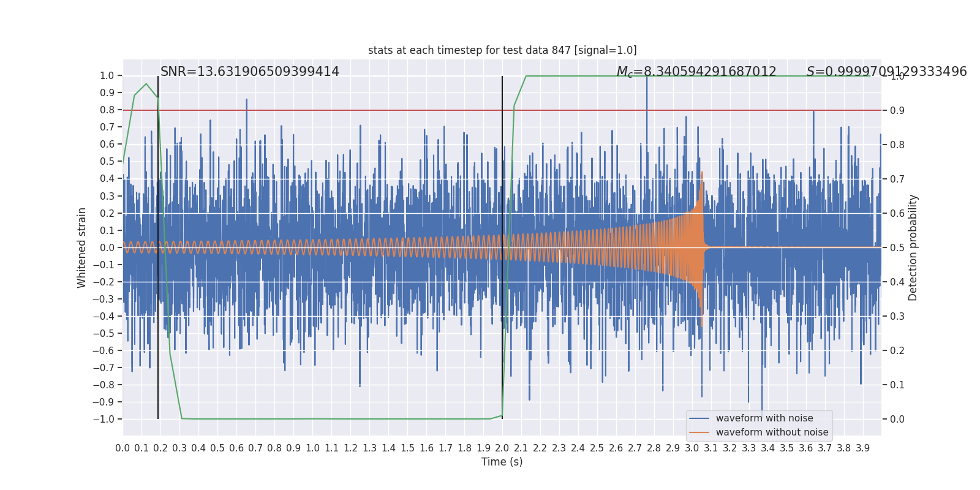Screen dimensions: 980x490
Task: Click the SNR=13.63 annotation text
Action: click(250, 72)
